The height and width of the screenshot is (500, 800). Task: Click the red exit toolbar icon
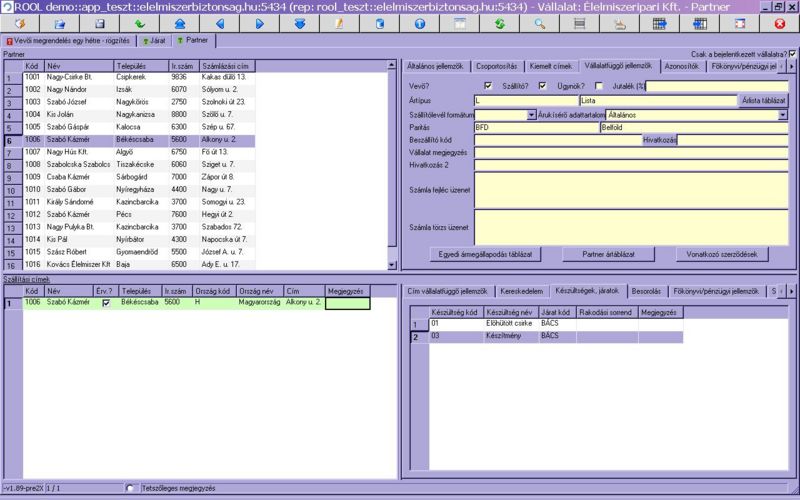[779, 22]
